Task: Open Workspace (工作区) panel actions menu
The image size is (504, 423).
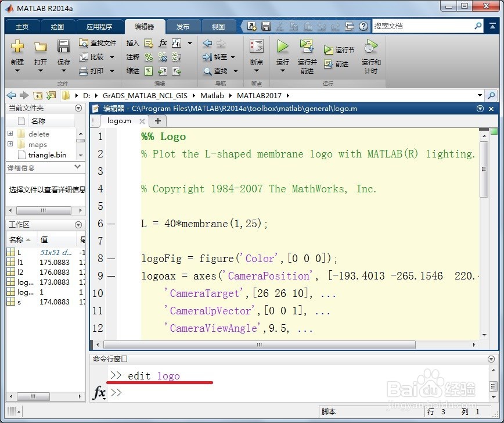Action: (78, 225)
